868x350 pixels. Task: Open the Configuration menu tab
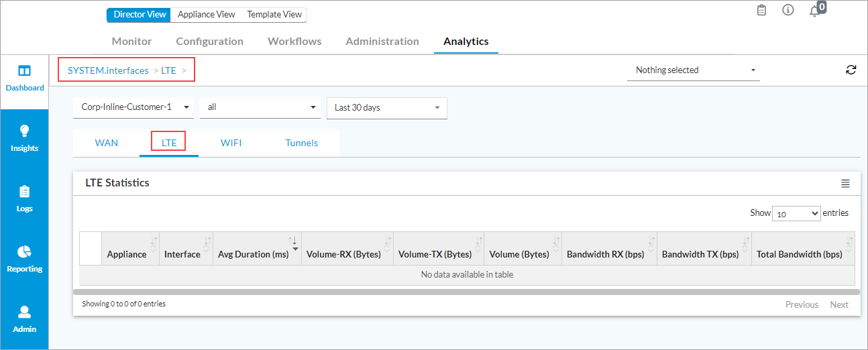209,42
